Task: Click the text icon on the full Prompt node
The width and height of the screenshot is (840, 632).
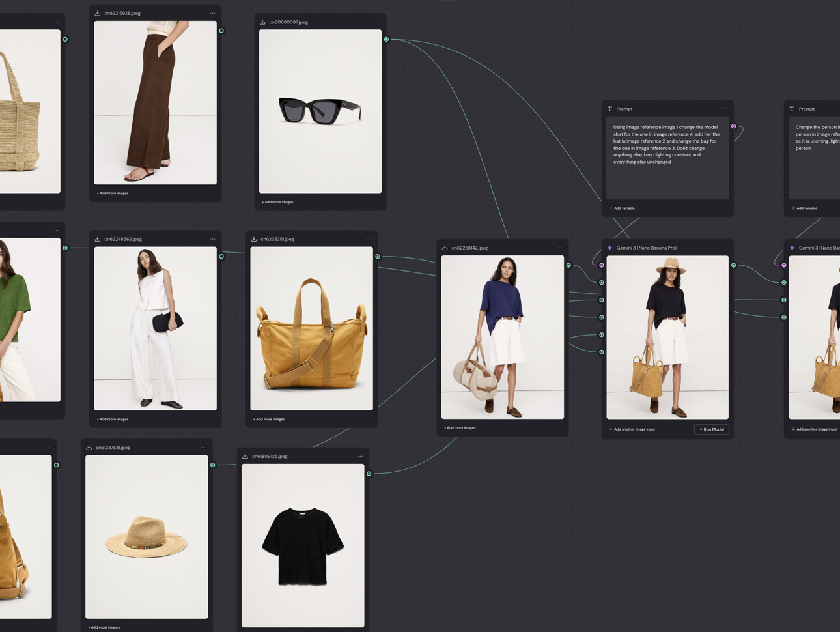Action: click(x=610, y=109)
